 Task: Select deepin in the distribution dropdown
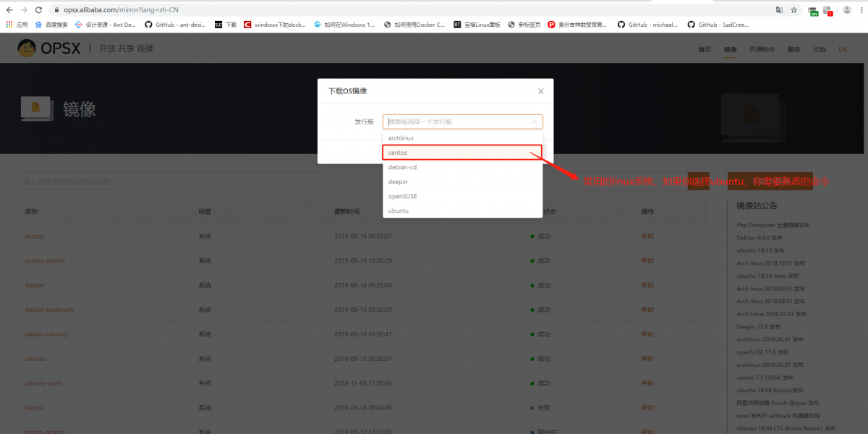click(x=463, y=182)
